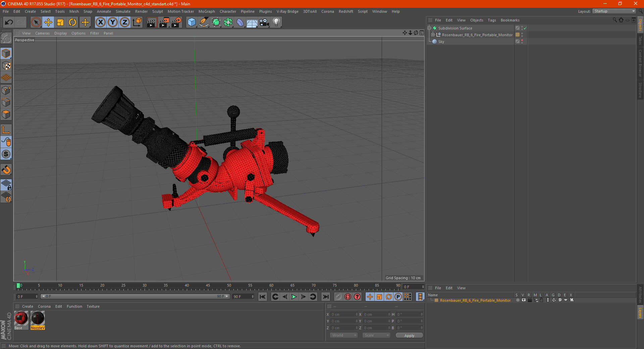The height and width of the screenshot is (349, 644).
Task: Toggle Sky visibility dots
Action: click(x=522, y=42)
